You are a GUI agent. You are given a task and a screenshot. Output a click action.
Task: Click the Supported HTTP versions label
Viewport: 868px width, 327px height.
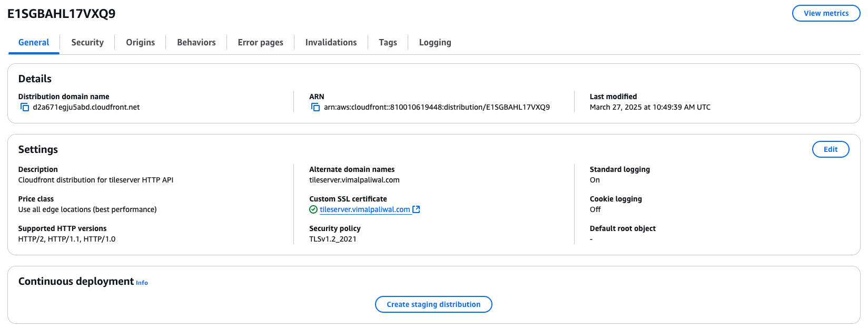pyautogui.click(x=62, y=228)
